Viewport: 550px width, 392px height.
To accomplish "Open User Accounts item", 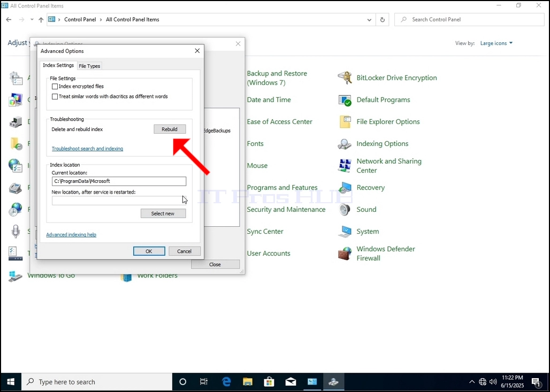I will [269, 253].
